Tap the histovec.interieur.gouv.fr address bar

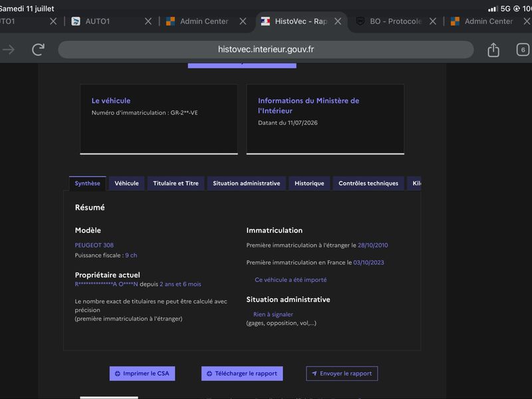(x=265, y=49)
